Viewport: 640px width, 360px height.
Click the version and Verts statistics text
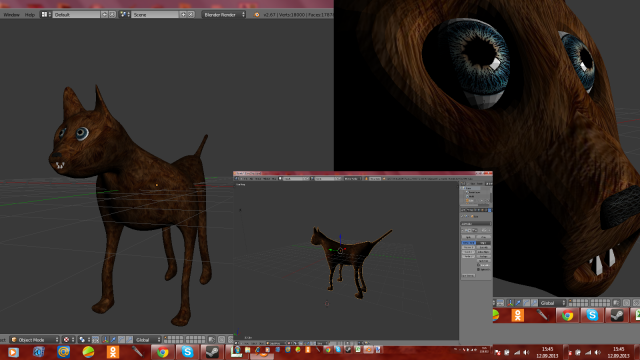(298, 15)
